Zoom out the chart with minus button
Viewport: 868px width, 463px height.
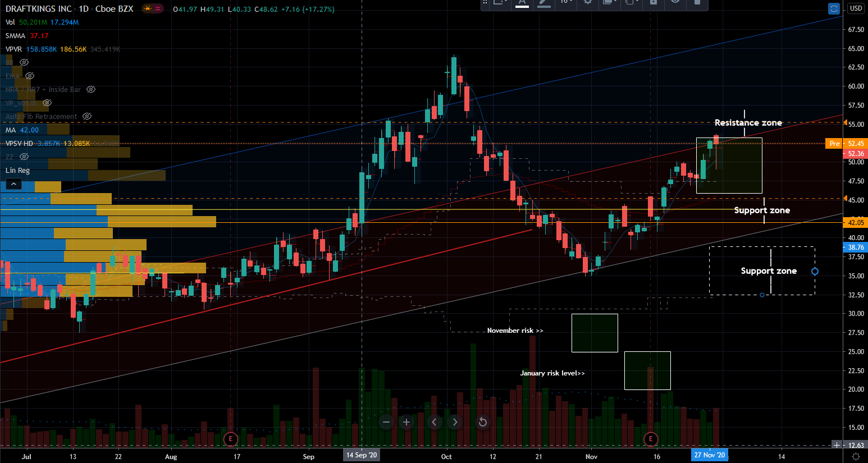pos(386,422)
